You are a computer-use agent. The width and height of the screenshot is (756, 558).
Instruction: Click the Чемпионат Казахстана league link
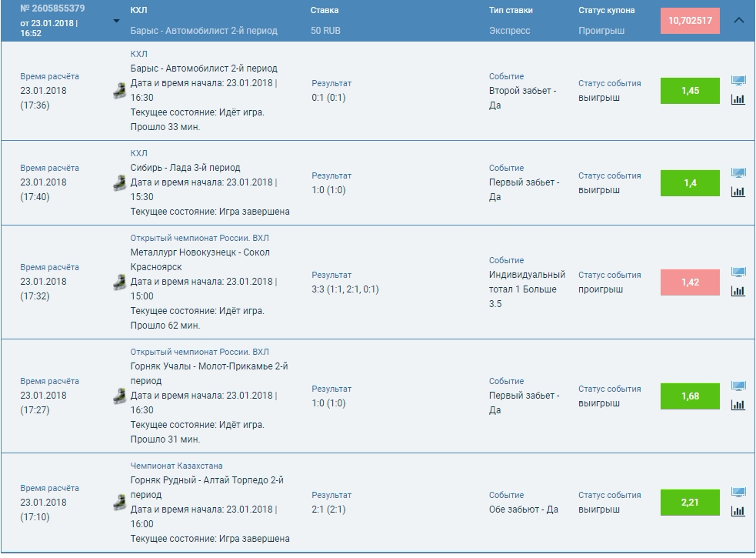point(176,466)
